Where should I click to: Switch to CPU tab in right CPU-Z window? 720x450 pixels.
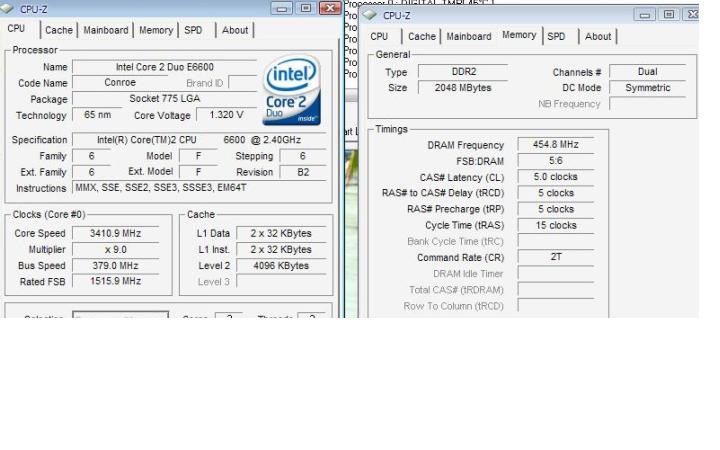point(379,37)
